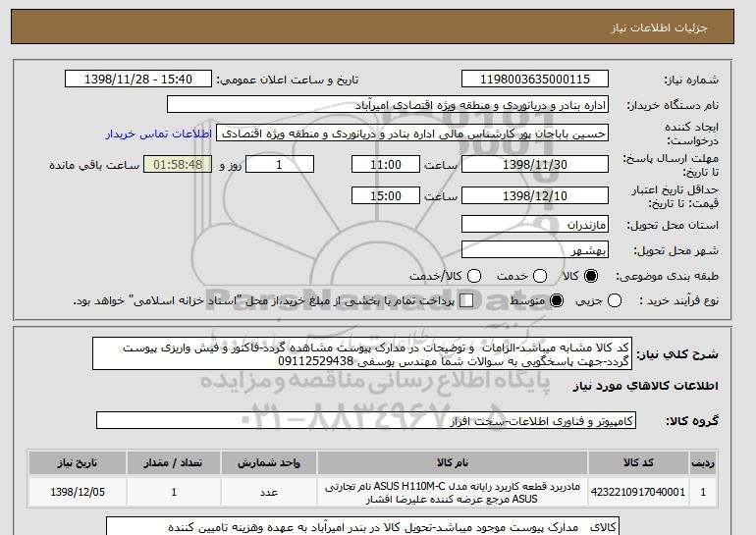
Task: Tick the اسناد خزانه اسلامی payment checkbox
Action: [466, 300]
